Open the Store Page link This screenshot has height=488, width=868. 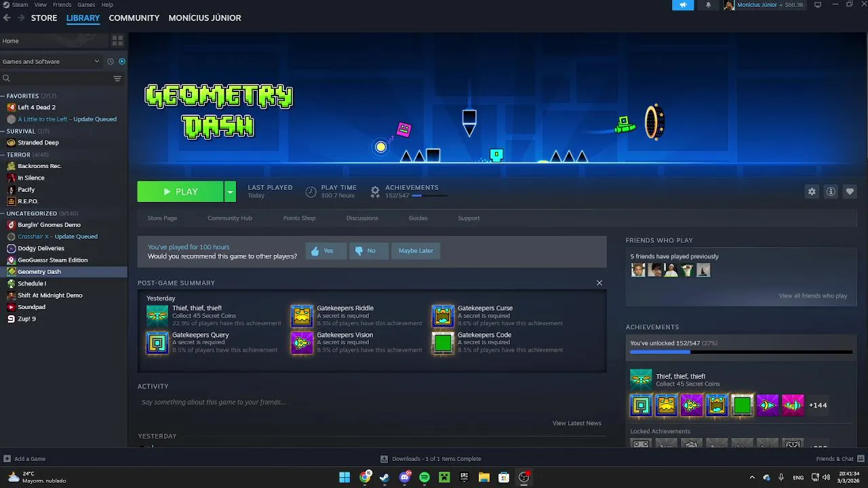[162, 218]
